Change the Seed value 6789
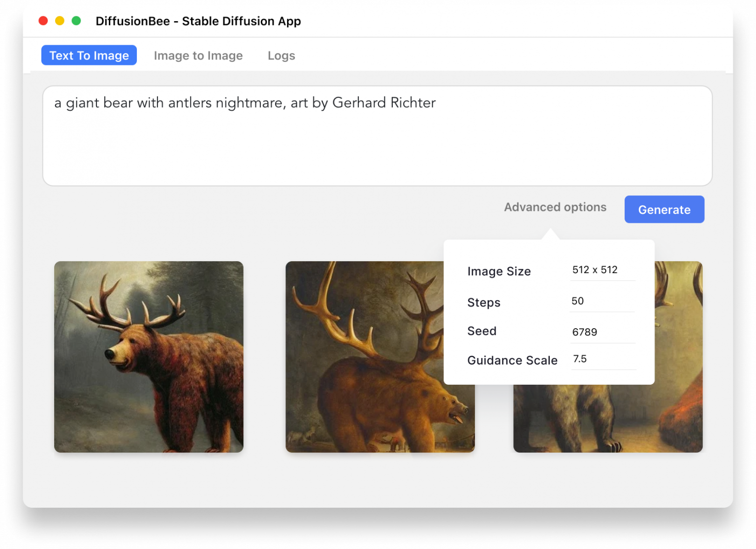The height and width of the screenshot is (549, 756). pos(602,332)
